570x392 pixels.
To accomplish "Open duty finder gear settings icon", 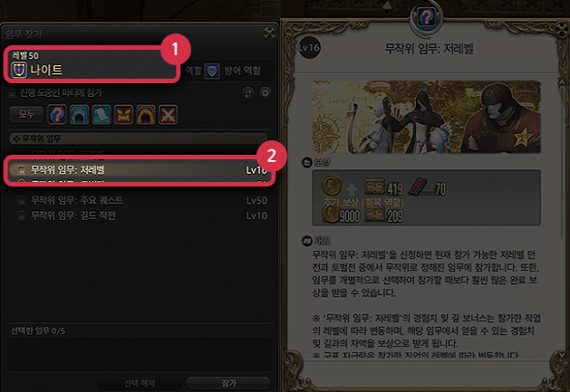I will [265, 93].
